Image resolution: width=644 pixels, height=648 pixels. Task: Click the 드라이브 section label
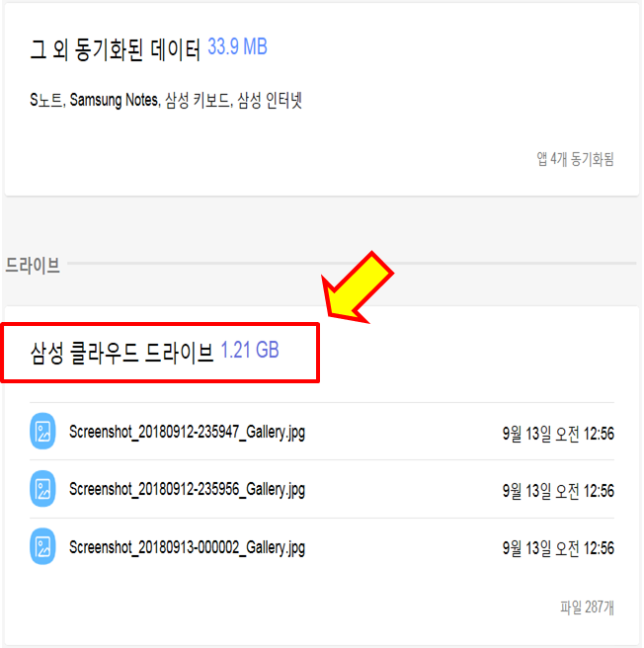(x=33, y=265)
